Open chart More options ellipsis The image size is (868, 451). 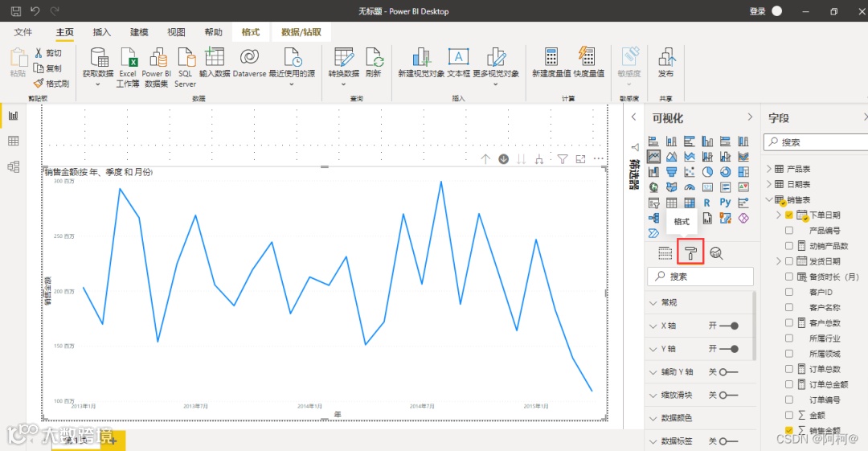coord(599,159)
